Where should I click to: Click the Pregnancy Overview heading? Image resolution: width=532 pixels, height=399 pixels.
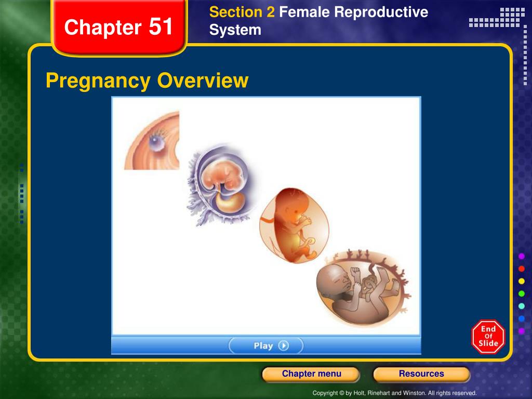(147, 81)
